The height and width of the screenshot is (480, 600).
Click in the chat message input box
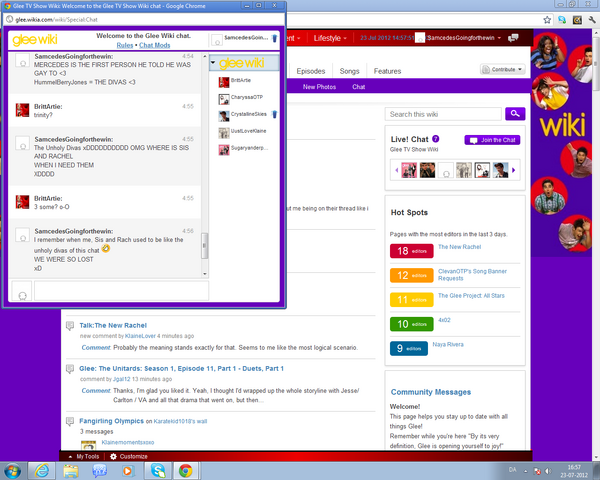coord(121,291)
